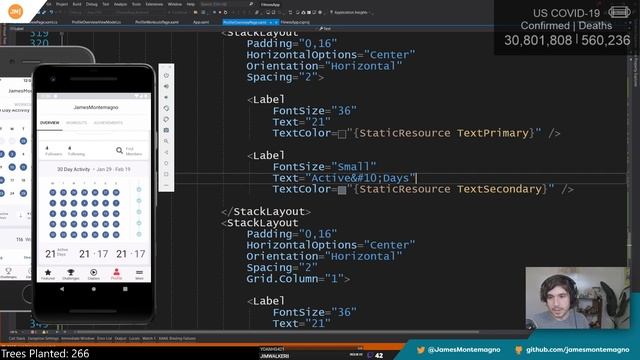The image size is (640, 360).
Task: Open the Window menu
Action: tap(175, 4)
